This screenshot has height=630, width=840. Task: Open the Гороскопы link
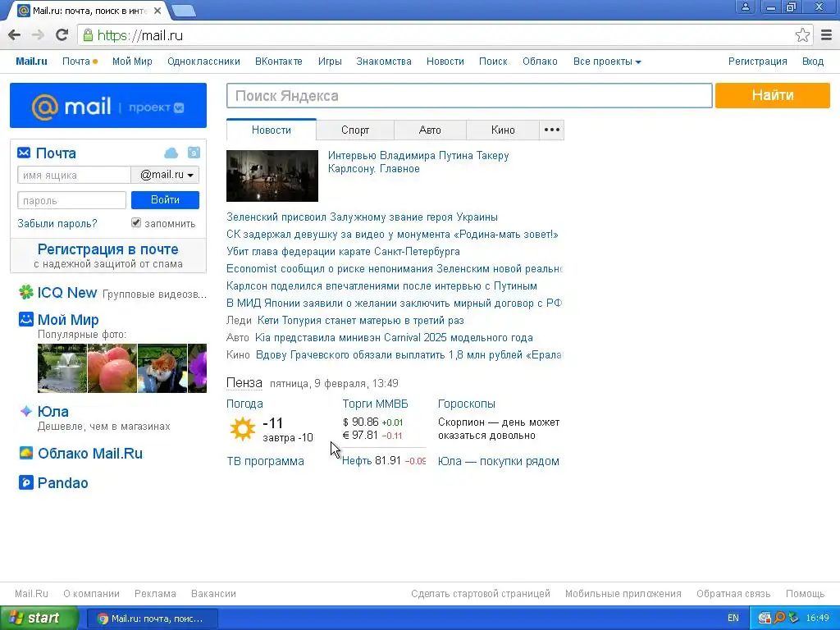[467, 404]
